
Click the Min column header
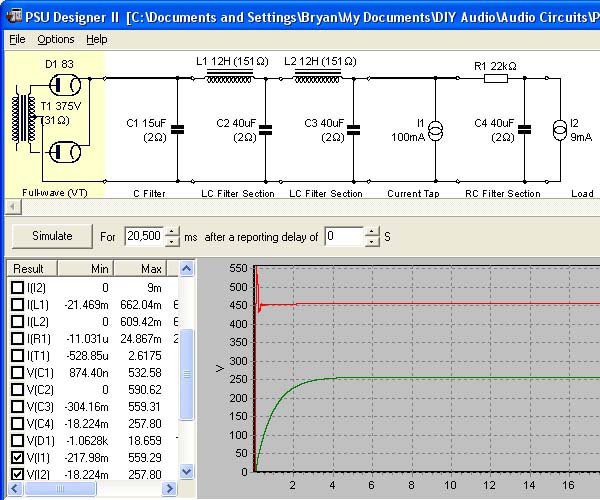pyautogui.click(x=85, y=269)
